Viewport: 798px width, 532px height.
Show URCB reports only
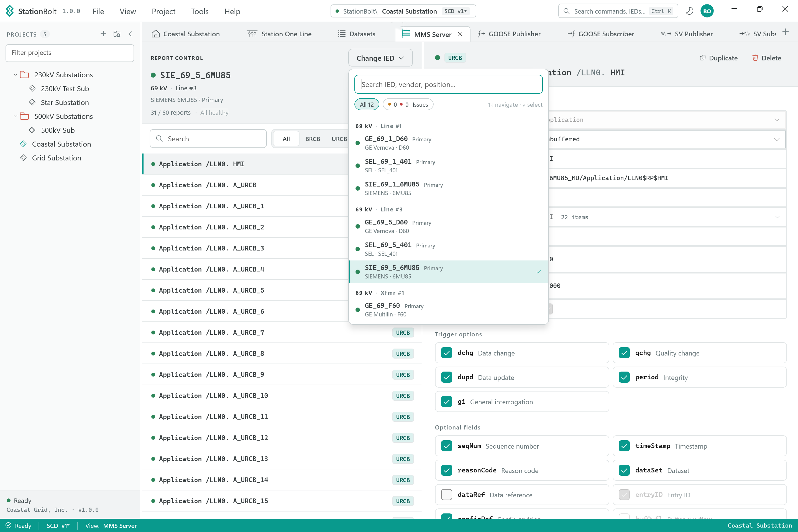[x=339, y=139]
